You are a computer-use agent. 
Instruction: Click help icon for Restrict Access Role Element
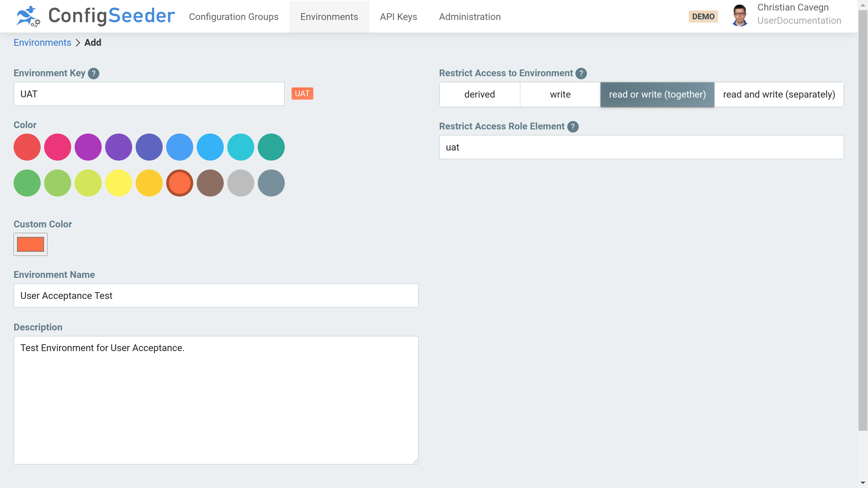[573, 126]
